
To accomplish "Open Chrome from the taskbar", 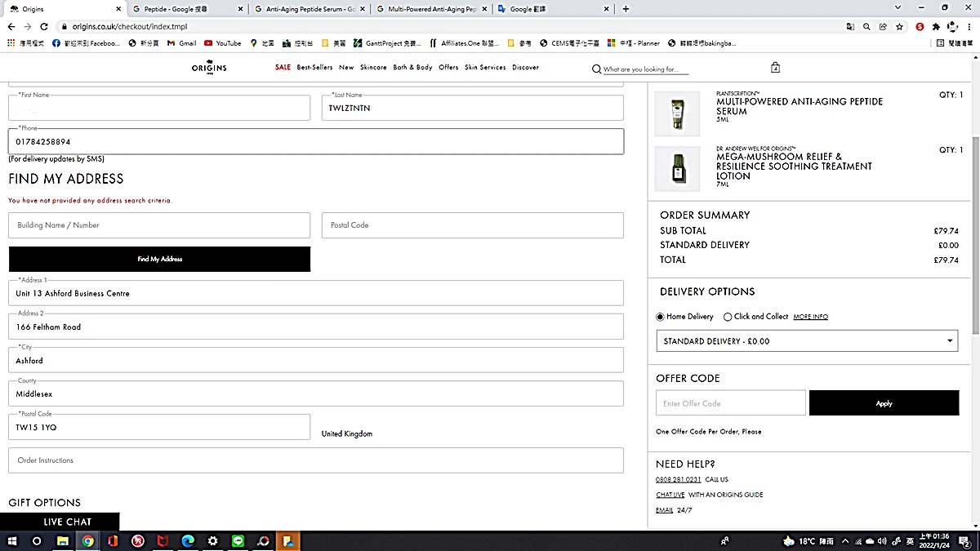I will 87,540.
